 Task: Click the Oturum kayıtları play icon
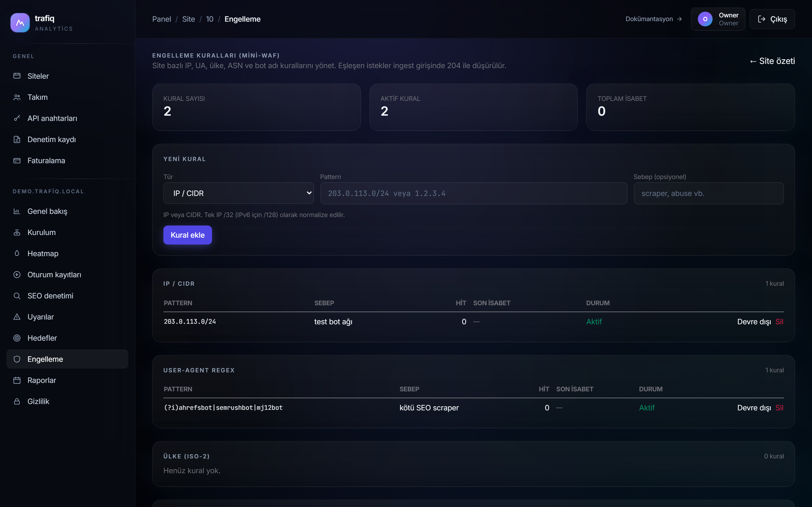(x=17, y=275)
